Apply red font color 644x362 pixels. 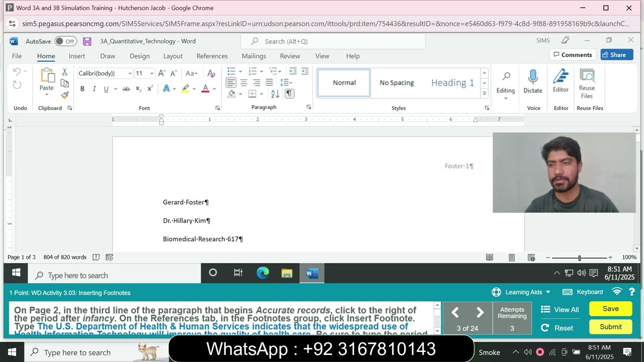click(205, 89)
